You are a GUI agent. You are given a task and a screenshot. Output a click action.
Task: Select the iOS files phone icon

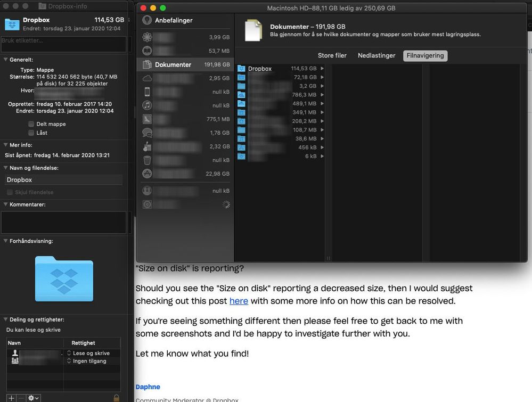click(147, 92)
